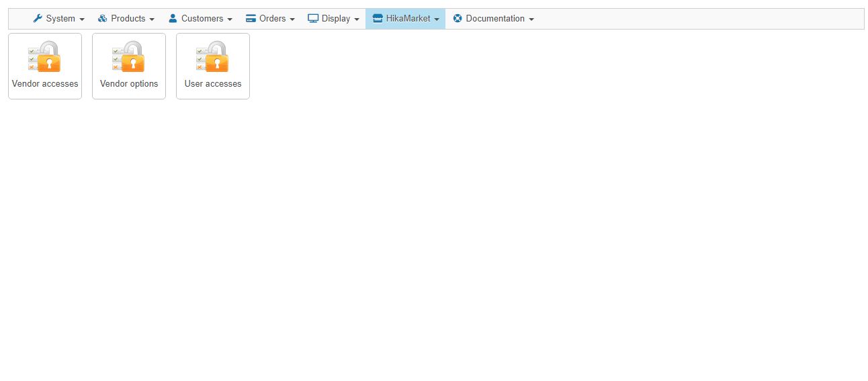Open the HikaMarket menu
This screenshot has height=381, width=868.
pyautogui.click(x=405, y=19)
